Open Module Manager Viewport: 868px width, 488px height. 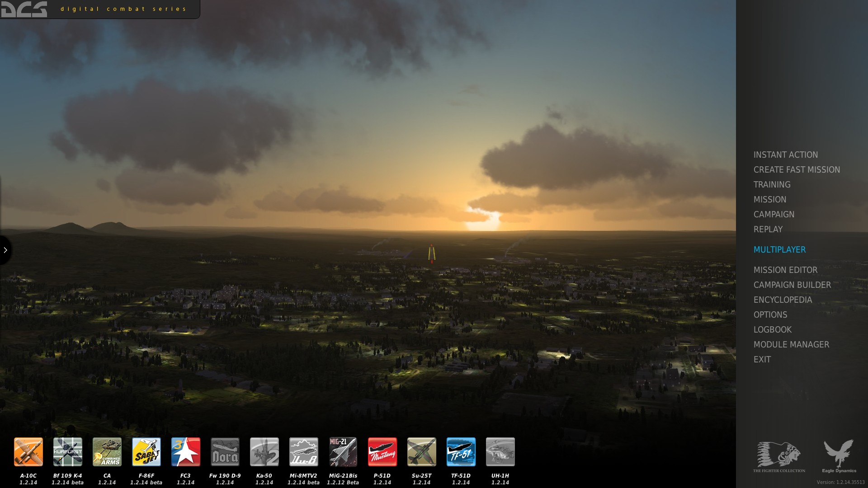[x=791, y=345]
